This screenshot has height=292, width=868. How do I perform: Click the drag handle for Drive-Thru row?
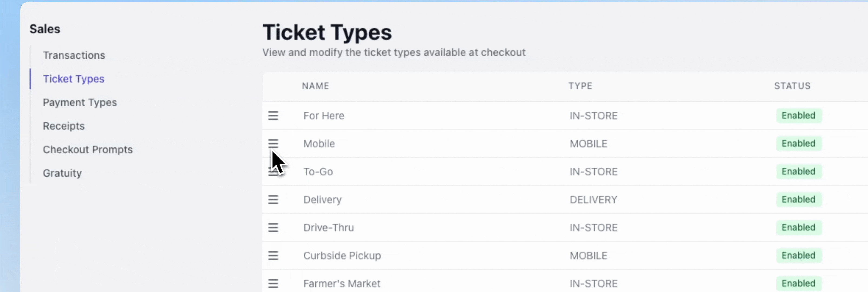273,228
